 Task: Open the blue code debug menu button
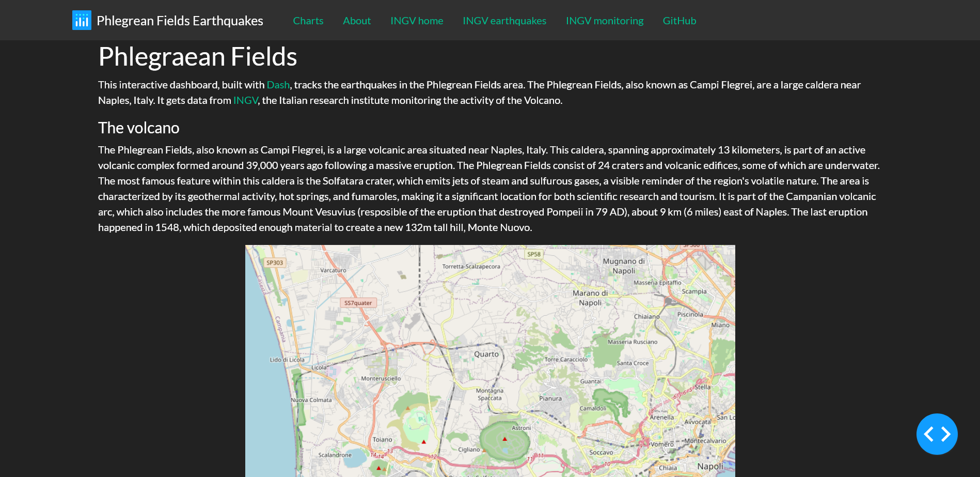pyautogui.click(x=937, y=434)
